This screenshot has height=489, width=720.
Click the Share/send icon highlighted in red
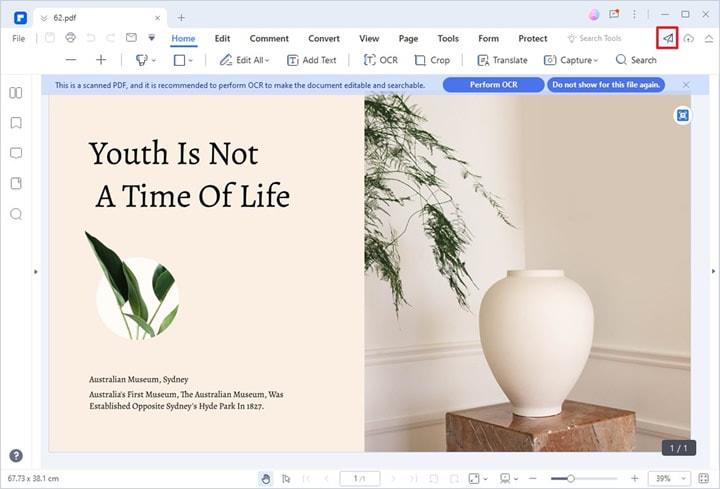coord(667,38)
